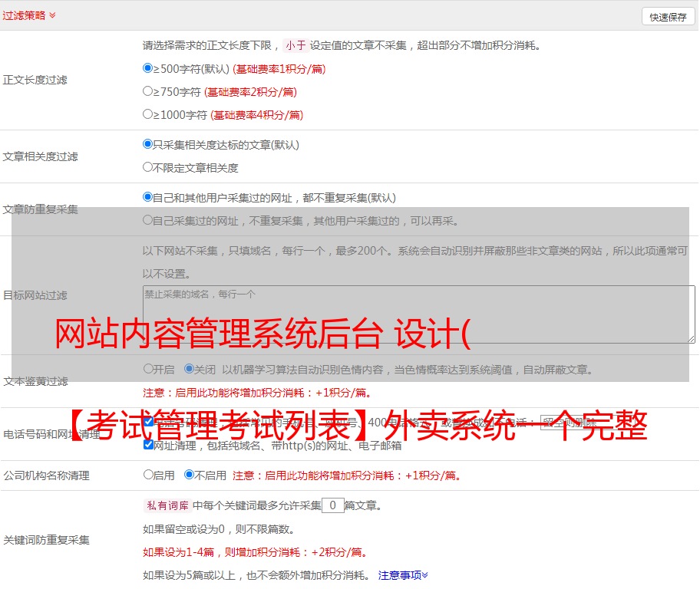Click the keyword article count input field
700x589 pixels.
point(332,505)
